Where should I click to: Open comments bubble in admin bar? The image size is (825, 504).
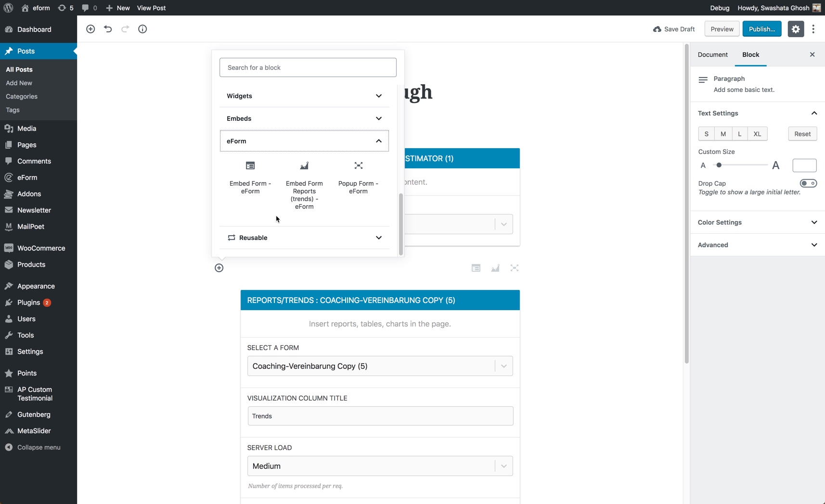[89, 8]
